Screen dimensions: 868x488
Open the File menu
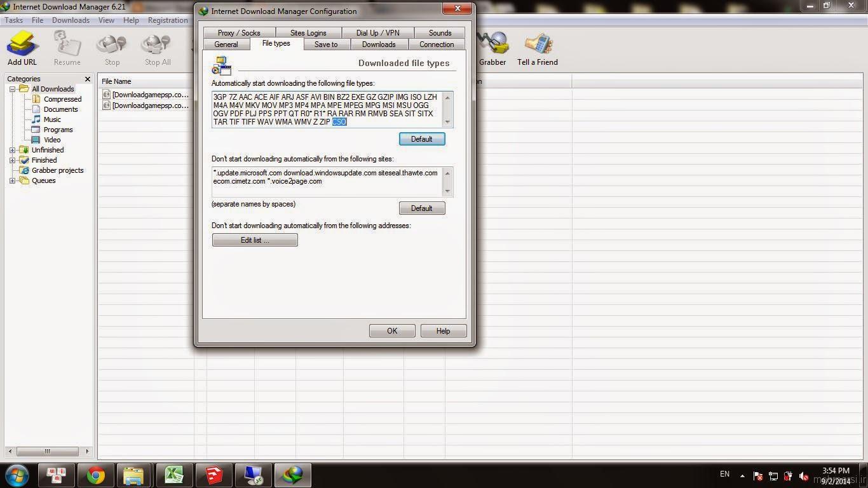pos(37,20)
